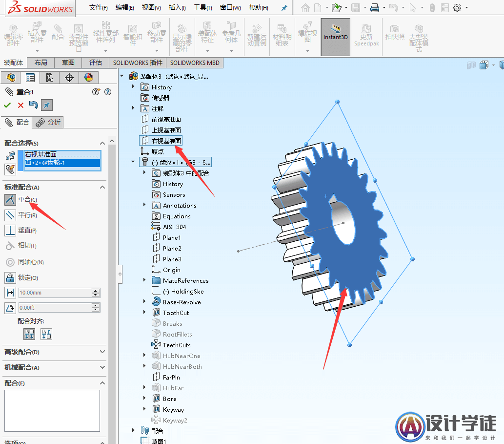Open the DimXpertManager crosshair tab
504x444 pixels.
tap(69, 78)
